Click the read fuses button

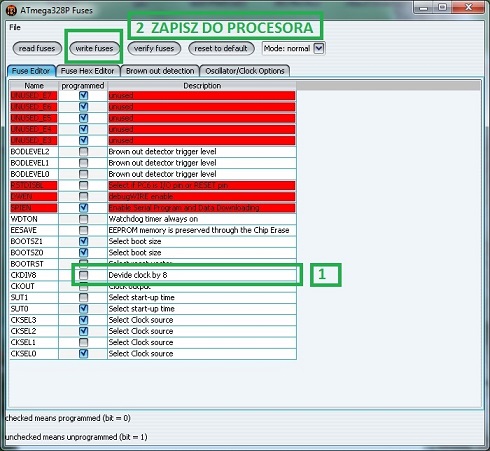pyautogui.click(x=37, y=48)
